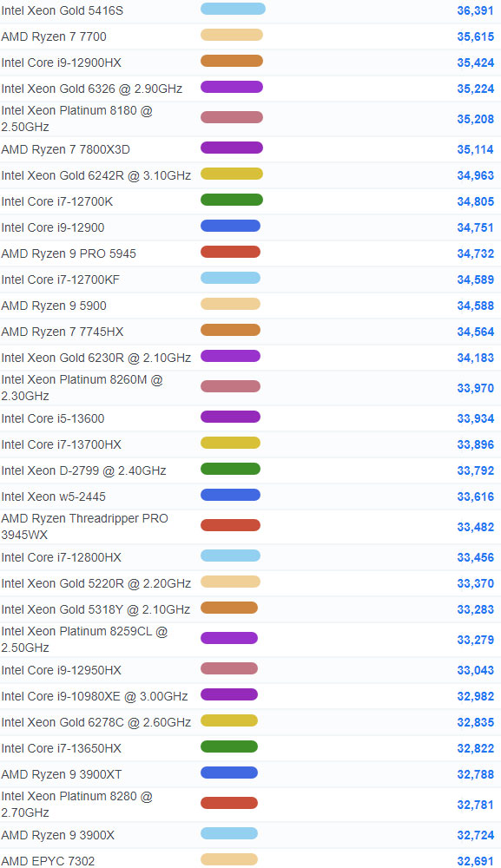
Task: Open Intel Xeon Gold 6326 @ 2.90GHz
Action: click(91, 89)
